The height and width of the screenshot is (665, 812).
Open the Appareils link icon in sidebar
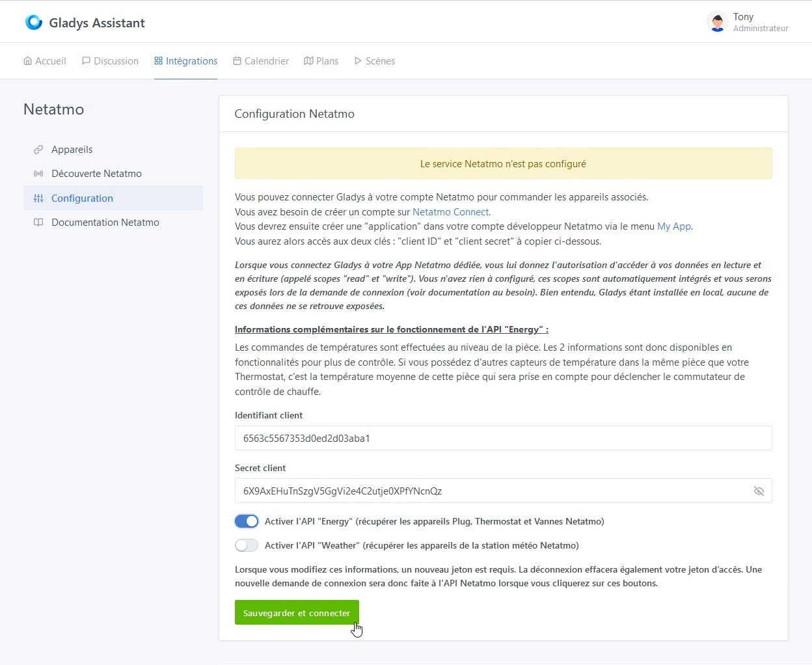point(39,149)
